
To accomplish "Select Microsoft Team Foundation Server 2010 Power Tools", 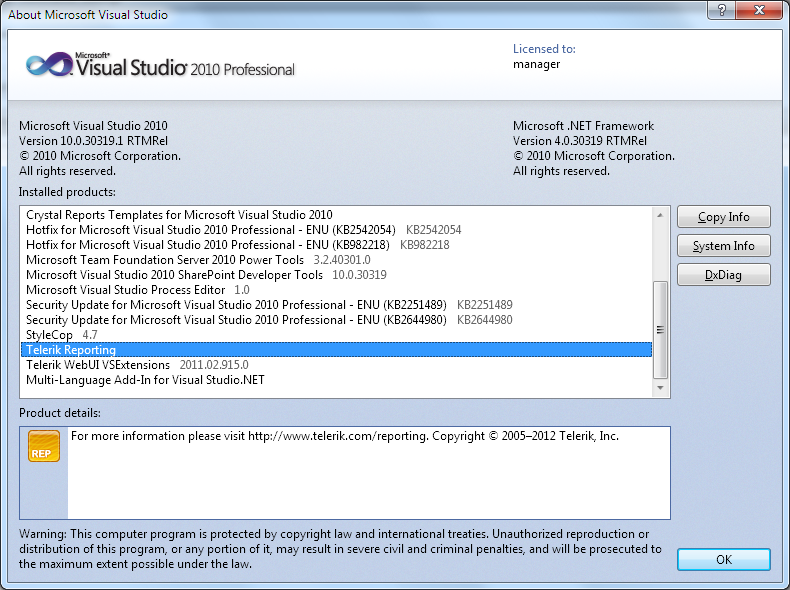I will tap(336, 260).
